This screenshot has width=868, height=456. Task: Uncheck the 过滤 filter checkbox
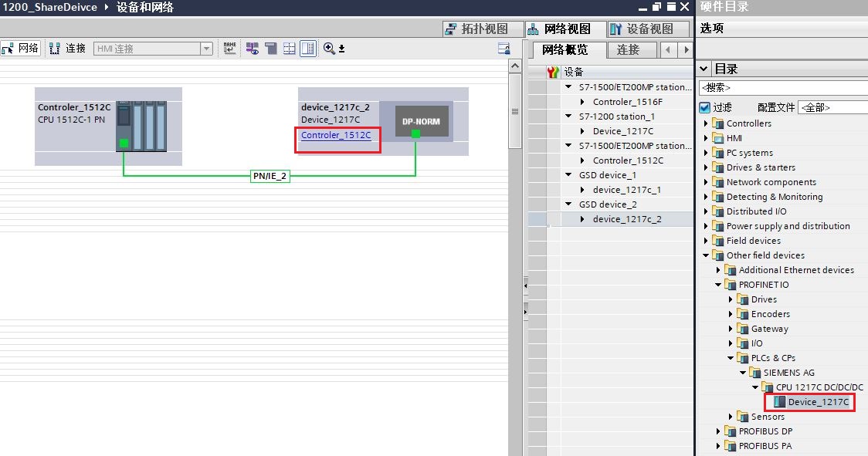tap(705, 107)
